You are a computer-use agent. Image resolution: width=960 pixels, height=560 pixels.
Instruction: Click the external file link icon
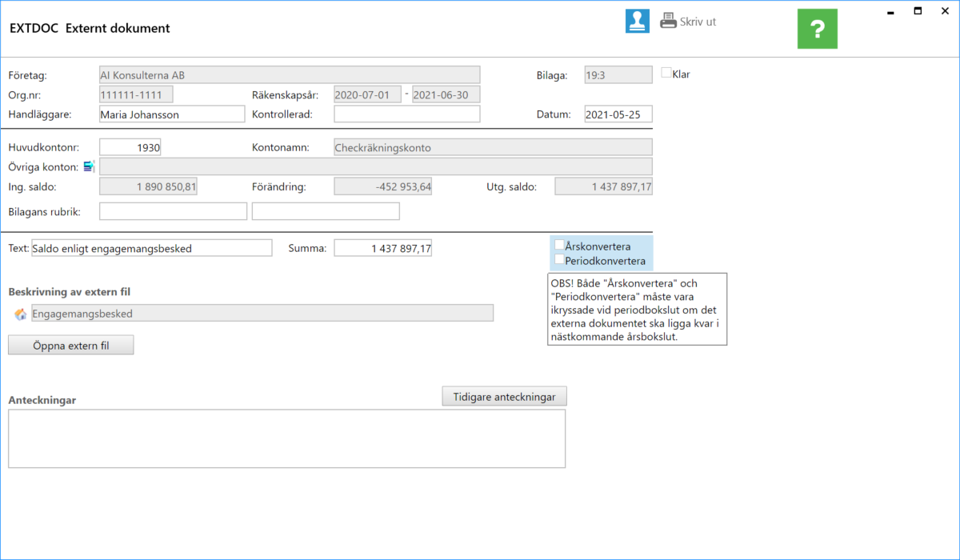[x=21, y=314]
